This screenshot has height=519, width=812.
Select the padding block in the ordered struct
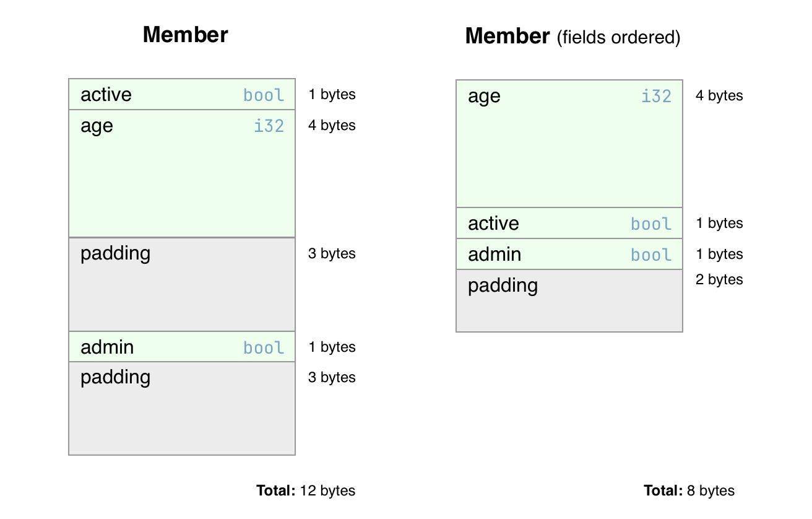[569, 300]
